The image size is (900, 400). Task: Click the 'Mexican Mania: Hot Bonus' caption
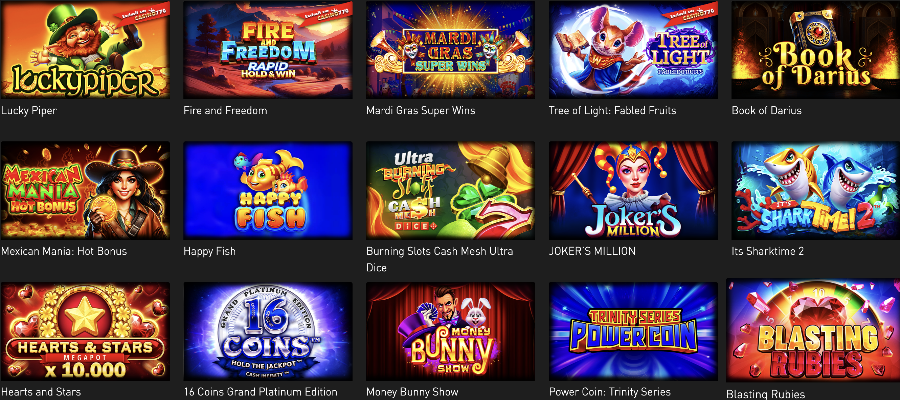64,251
